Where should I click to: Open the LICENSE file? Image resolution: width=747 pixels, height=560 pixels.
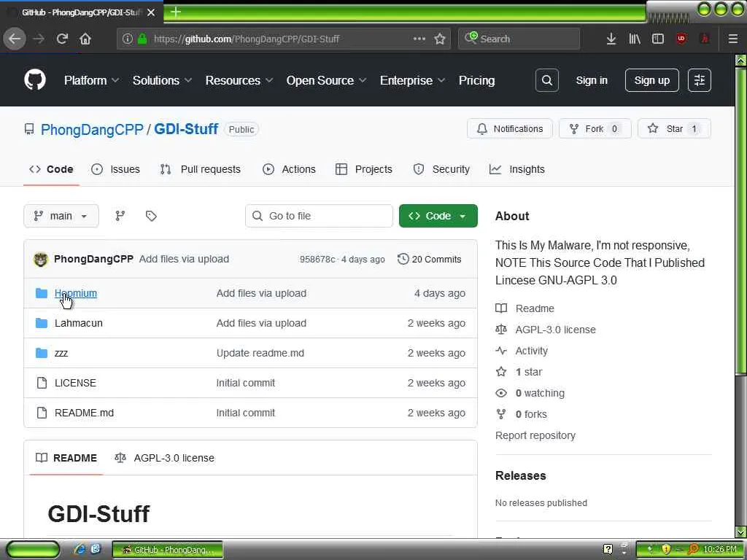pyautogui.click(x=75, y=383)
